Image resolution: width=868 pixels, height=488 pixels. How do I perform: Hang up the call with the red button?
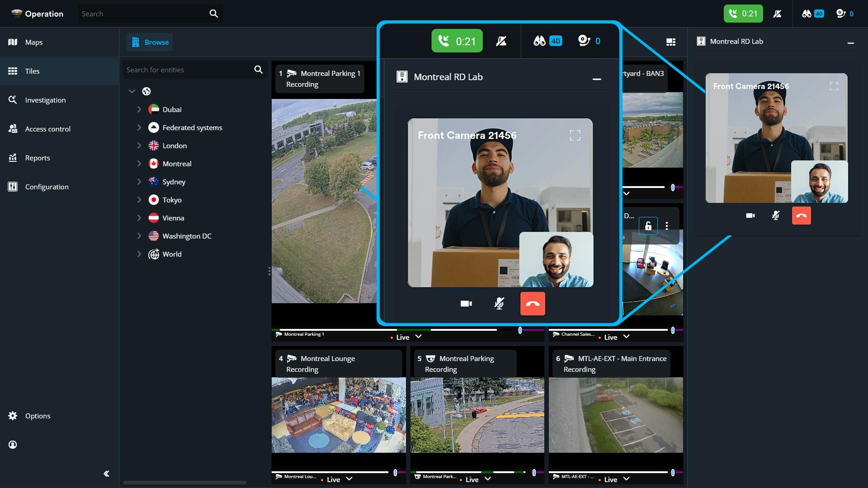pyautogui.click(x=533, y=304)
